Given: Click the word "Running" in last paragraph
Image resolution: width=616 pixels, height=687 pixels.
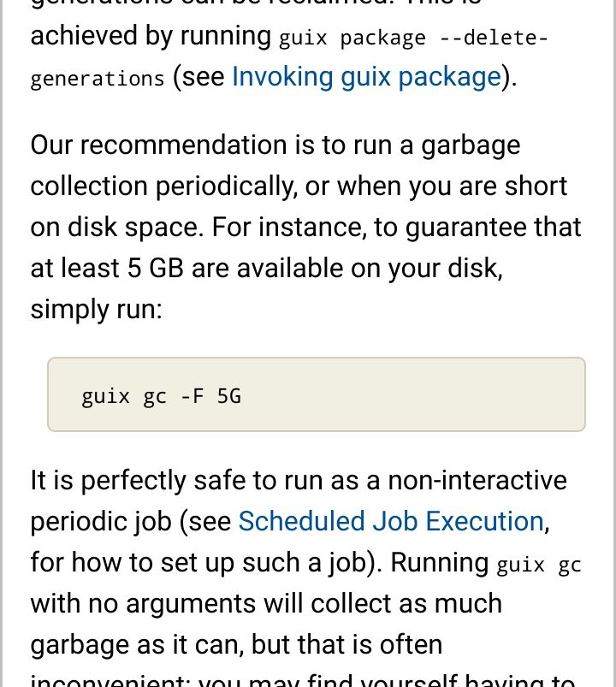Looking at the screenshot, I should (x=440, y=562).
